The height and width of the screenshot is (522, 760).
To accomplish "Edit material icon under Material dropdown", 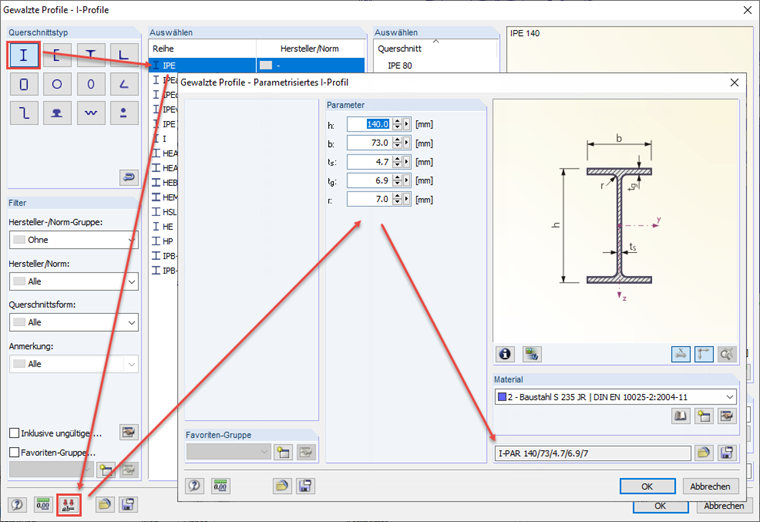I will (x=727, y=416).
